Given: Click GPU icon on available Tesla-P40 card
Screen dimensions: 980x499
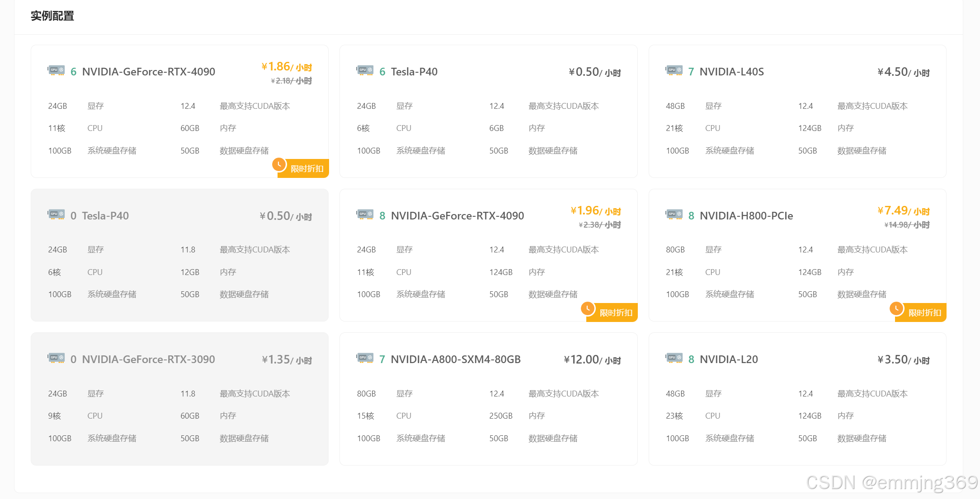Looking at the screenshot, I should point(365,70).
